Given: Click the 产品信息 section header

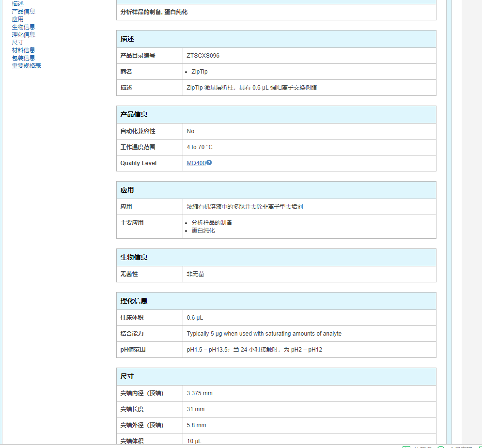Looking at the screenshot, I should [276, 114].
